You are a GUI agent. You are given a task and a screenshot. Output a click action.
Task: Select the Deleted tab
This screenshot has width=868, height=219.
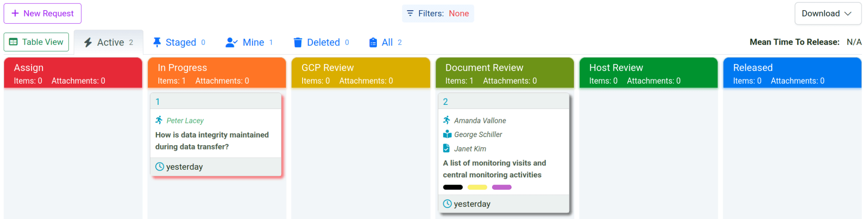(321, 42)
